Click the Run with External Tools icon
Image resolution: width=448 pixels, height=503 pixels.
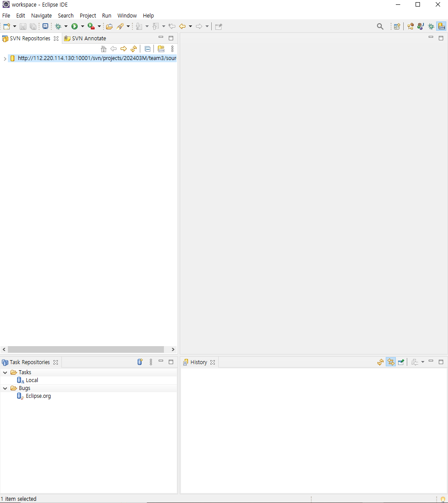tap(91, 26)
